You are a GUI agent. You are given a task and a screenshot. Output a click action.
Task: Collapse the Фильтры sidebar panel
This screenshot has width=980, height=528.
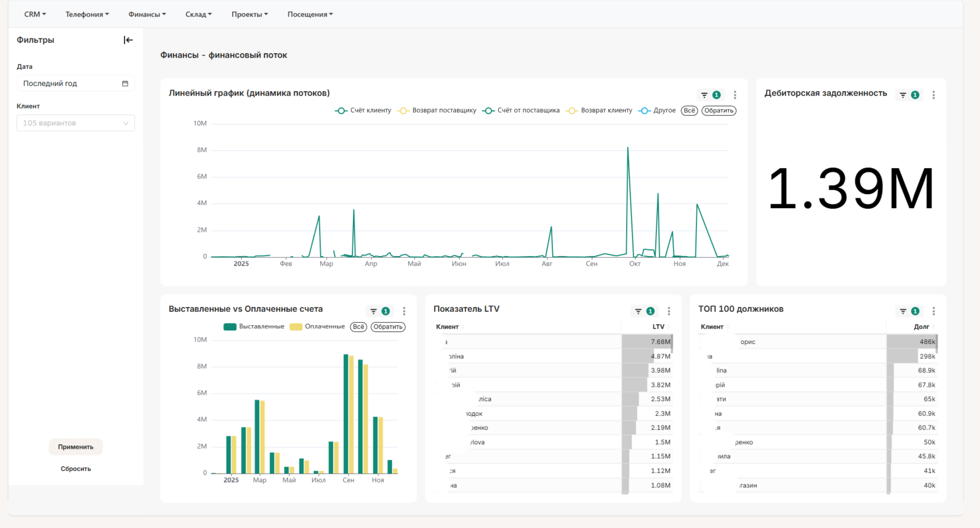tap(128, 40)
